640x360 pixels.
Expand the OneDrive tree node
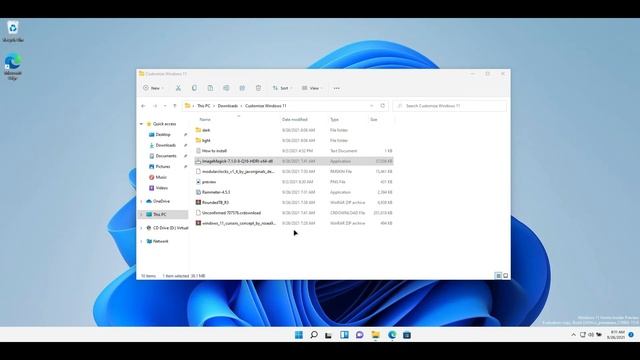click(x=141, y=201)
